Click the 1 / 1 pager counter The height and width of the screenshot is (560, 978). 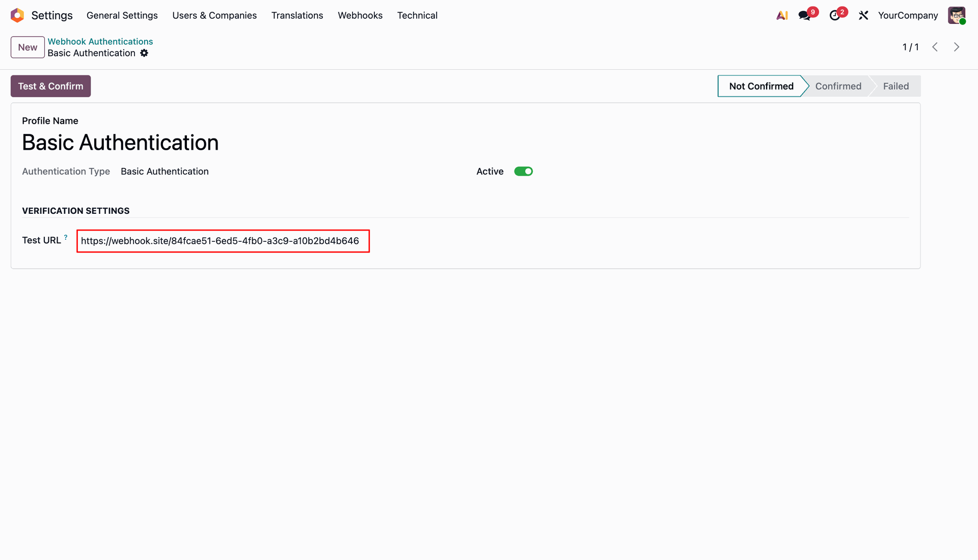[910, 47]
